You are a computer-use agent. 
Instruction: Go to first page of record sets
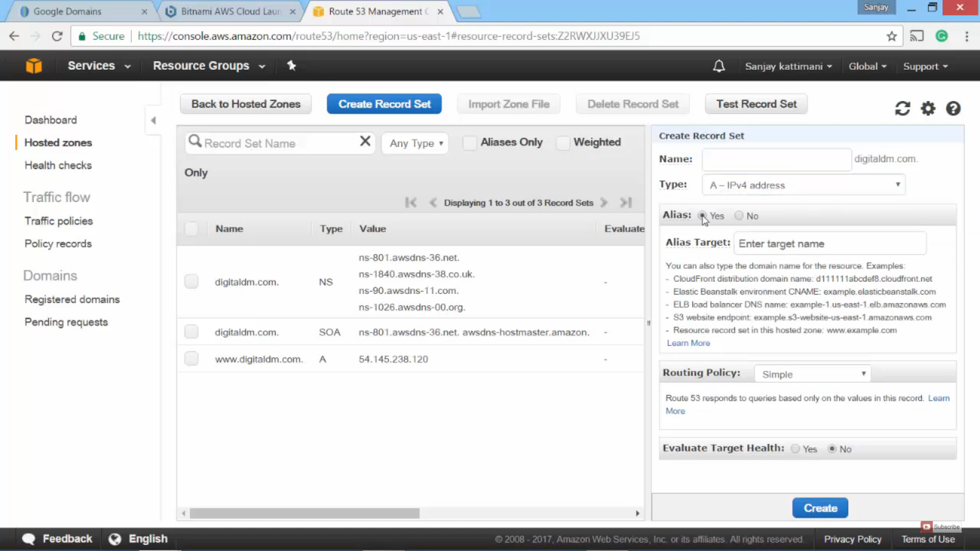411,203
